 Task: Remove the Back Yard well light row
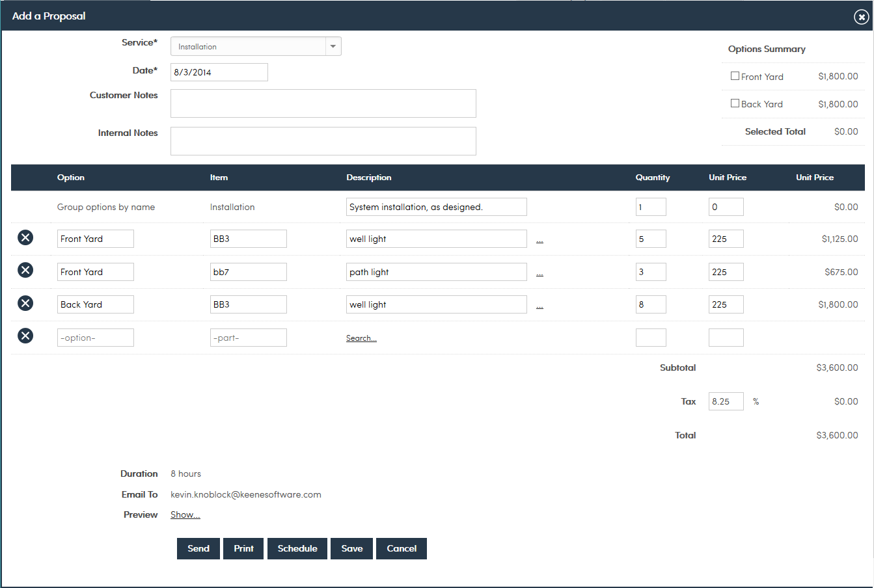click(x=25, y=303)
